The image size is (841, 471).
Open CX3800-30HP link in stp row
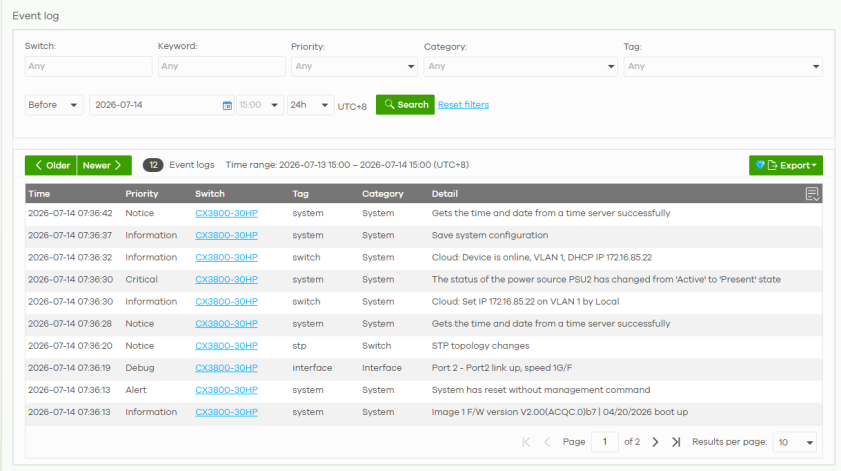(x=226, y=345)
